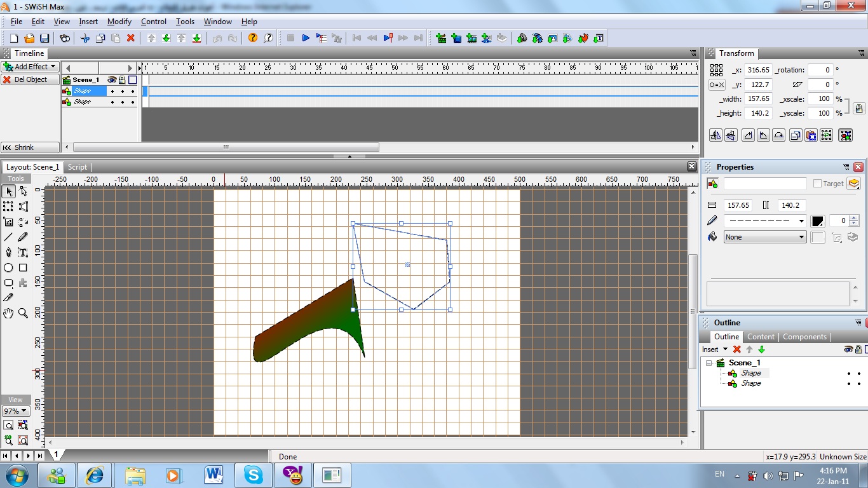Toggle the anchor point grid in Transform

[x=716, y=70]
